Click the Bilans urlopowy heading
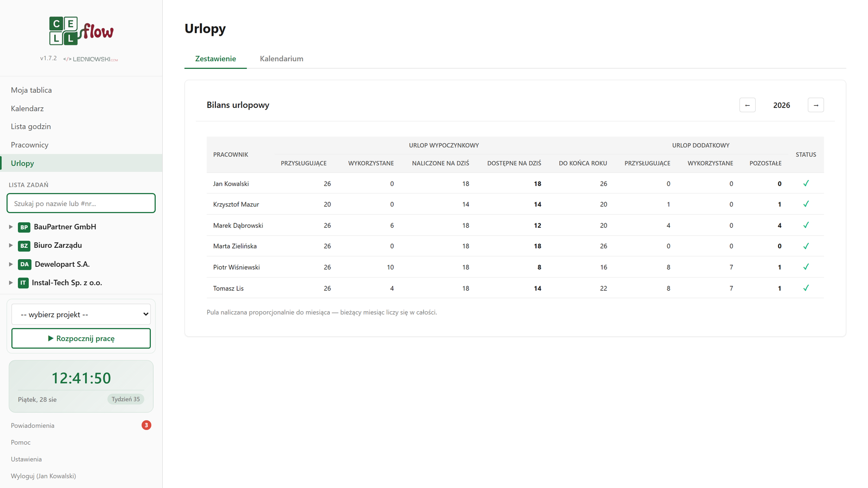 [238, 105]
